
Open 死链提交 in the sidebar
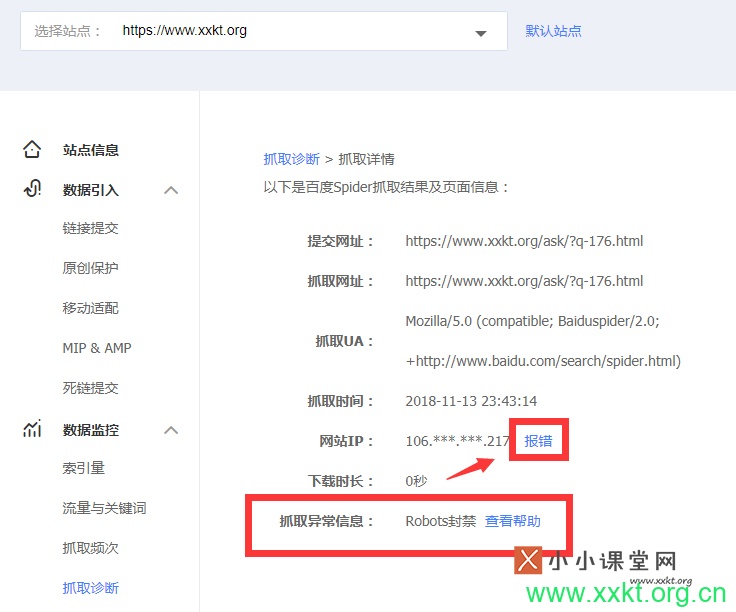click(x=90, y=388)
